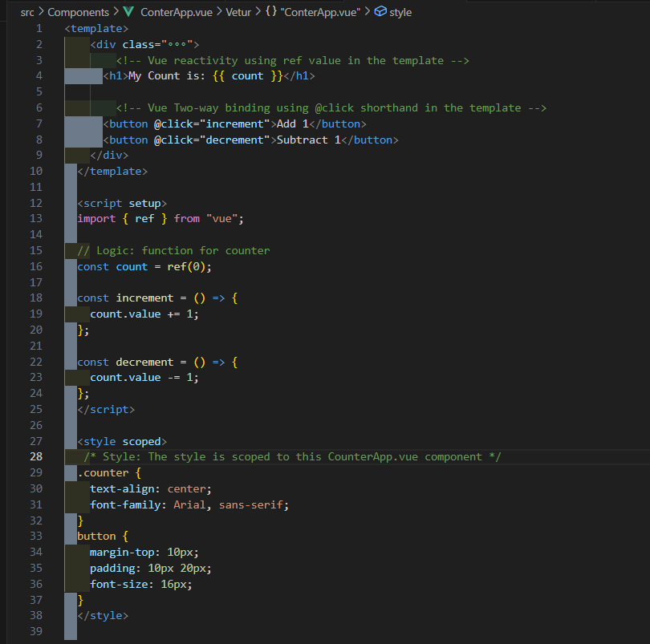Click the style cube icon in breadcrumb
This screenshot has width=650, height=644.
point(380,11)
